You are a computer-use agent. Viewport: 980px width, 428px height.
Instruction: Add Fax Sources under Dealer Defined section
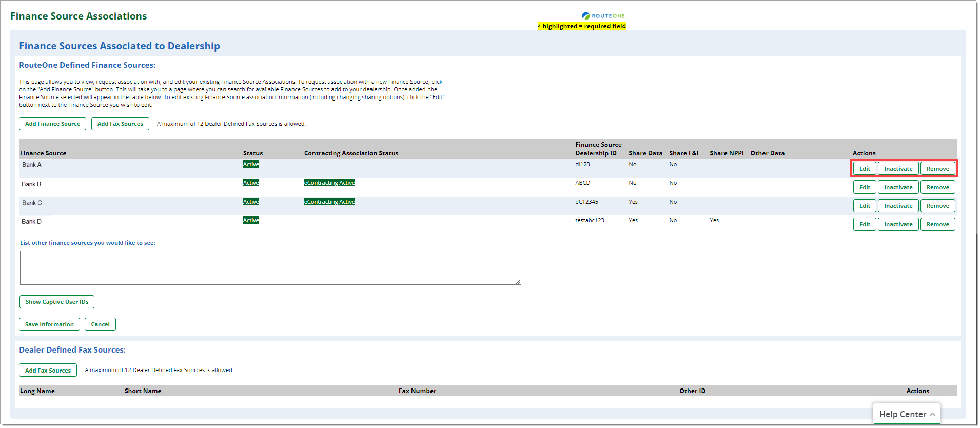[48, 370]
